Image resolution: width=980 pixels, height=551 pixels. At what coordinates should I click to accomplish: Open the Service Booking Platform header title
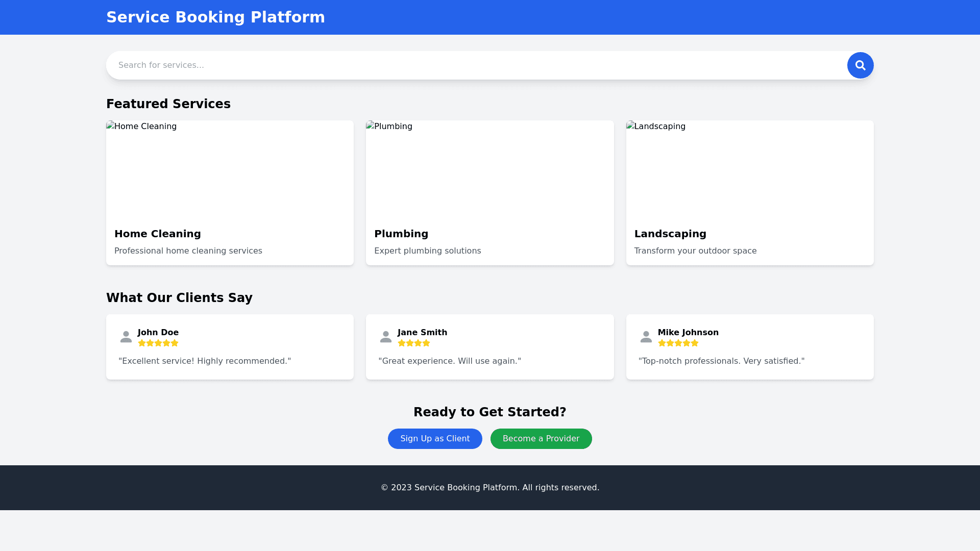215,17
